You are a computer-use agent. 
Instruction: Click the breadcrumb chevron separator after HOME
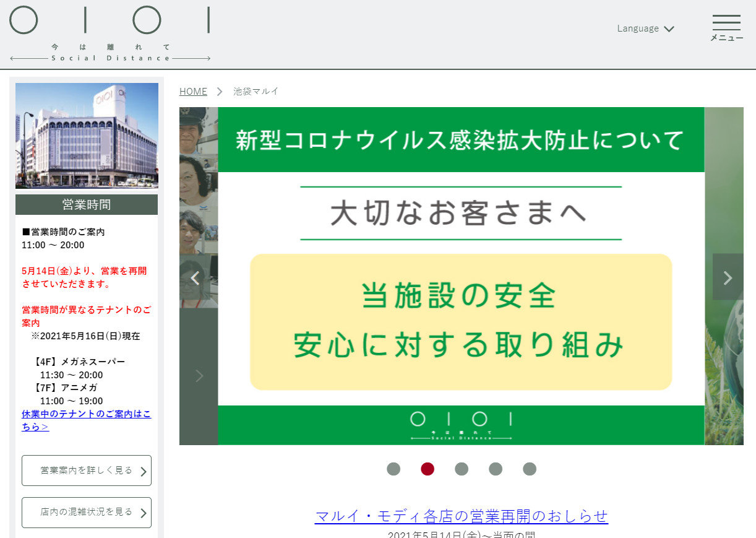[x=220, y=92]
